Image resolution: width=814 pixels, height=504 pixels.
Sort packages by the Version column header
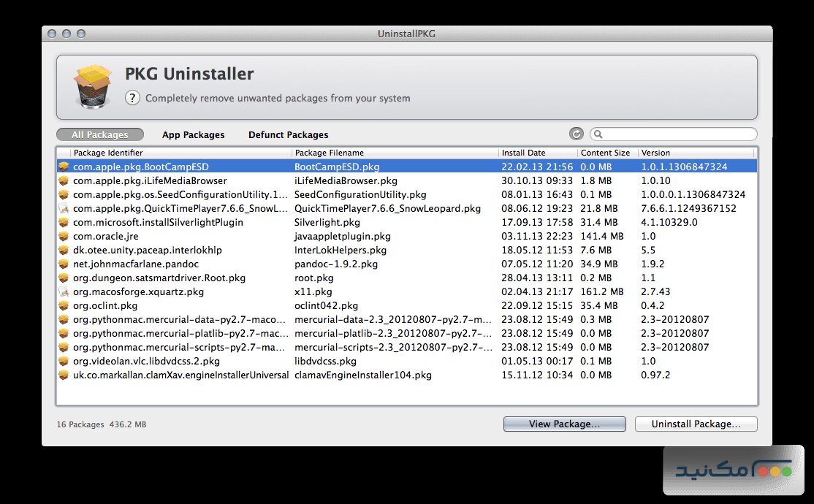point(655,153)
